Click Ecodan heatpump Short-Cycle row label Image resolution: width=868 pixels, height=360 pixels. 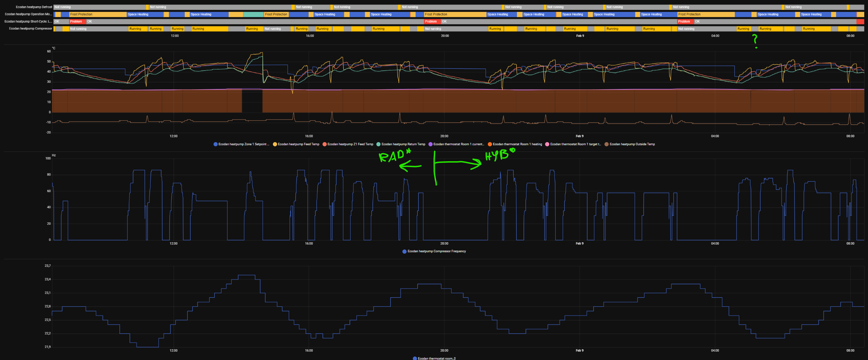click(x=28, y=22)
